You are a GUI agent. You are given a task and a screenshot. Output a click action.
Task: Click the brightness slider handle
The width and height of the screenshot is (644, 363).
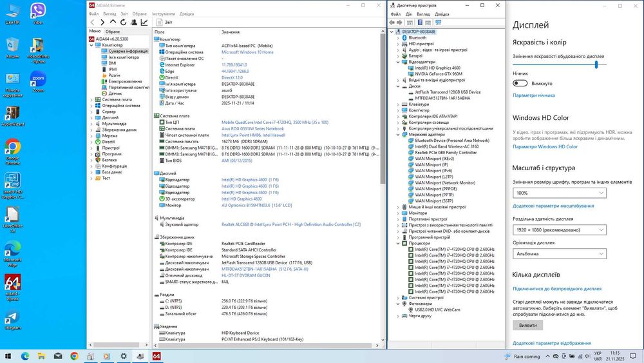(596, 64)
